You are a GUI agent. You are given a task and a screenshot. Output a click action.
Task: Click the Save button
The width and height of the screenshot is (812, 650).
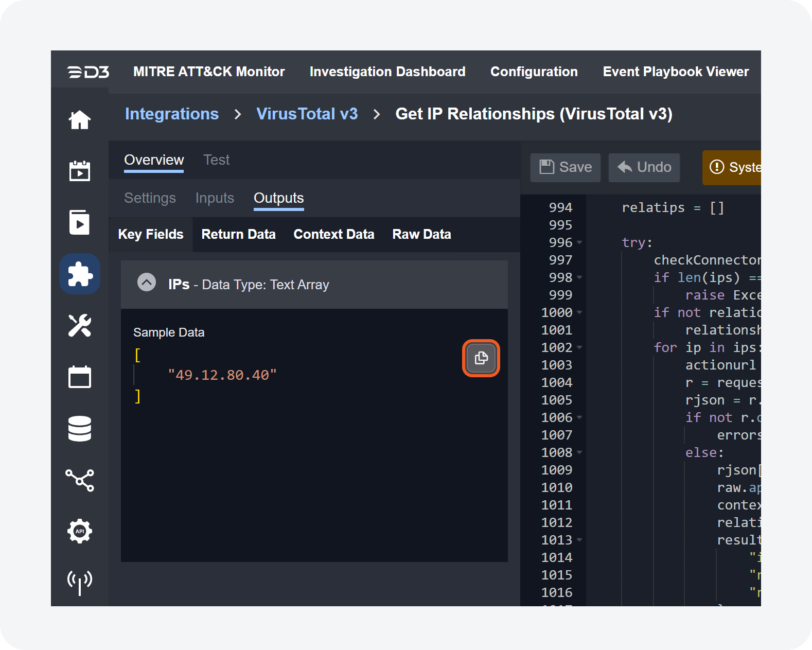point(565,167)
